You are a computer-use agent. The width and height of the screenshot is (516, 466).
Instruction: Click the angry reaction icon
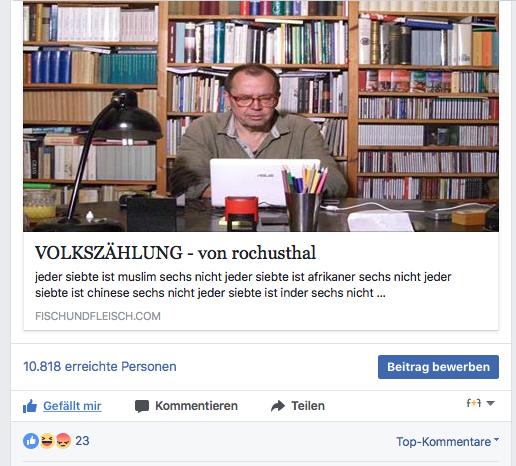point(63,441)
